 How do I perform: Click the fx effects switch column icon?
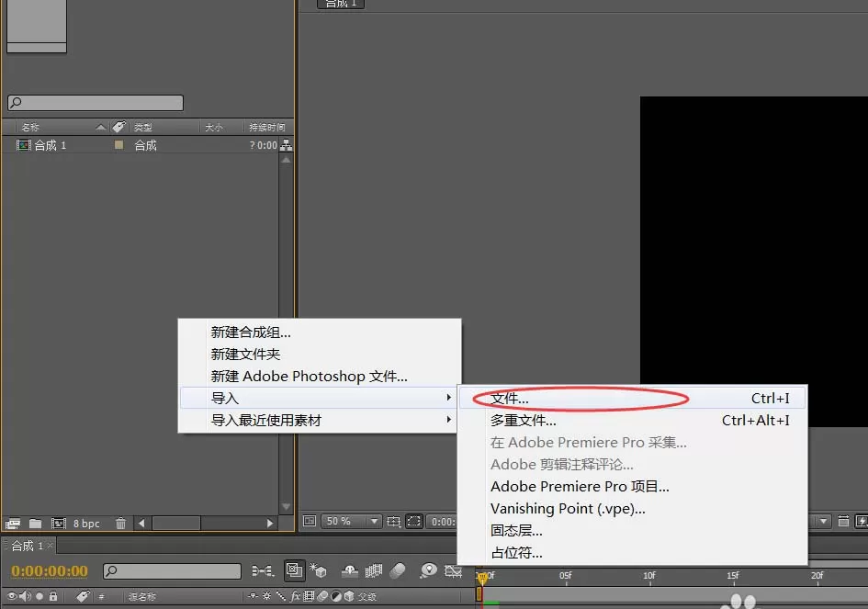pos(296,596)
